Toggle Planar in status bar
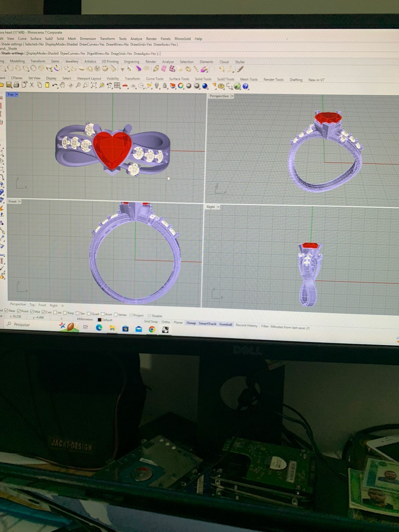Screen dimensions: 399x532 (178, 322)
